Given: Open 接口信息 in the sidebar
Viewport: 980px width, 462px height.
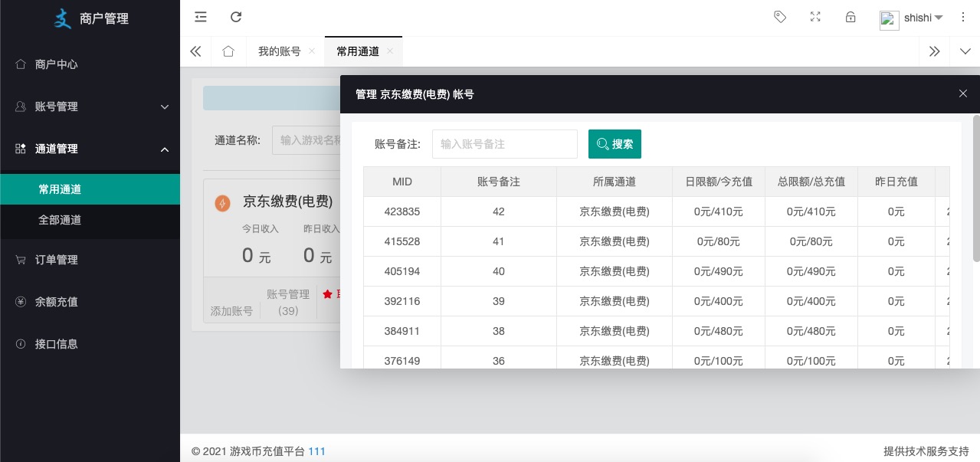Looking at the screenshot, I should tap(90, 344).
